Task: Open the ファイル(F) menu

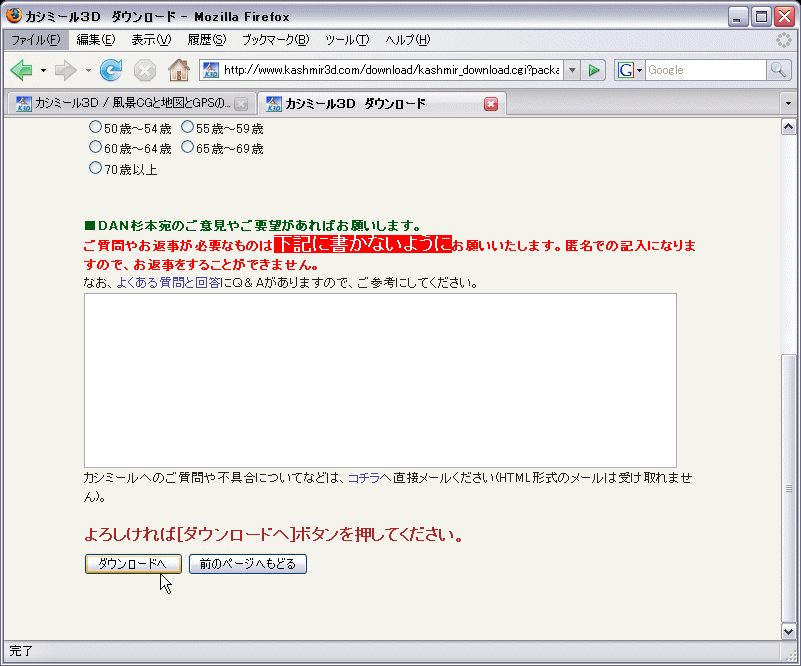Action: [36, 40]
